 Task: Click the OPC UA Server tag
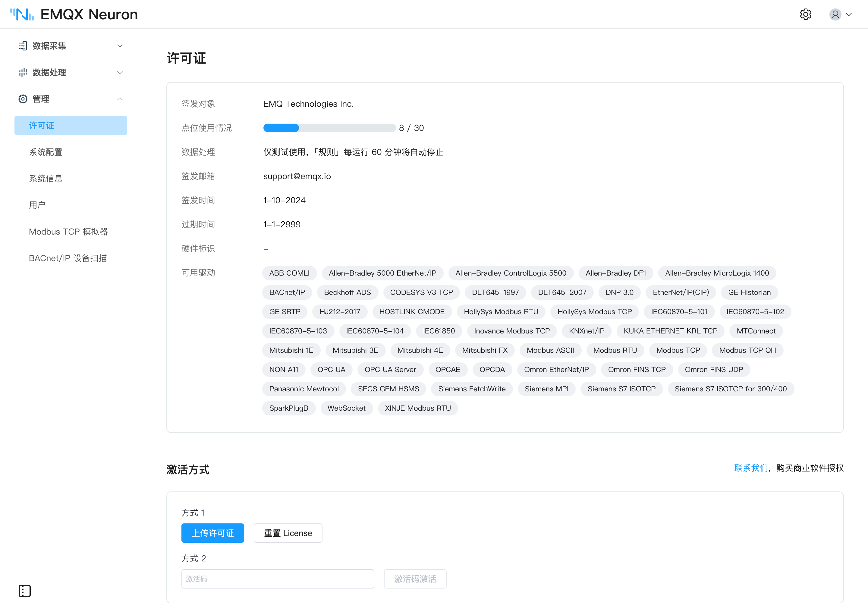(x=390, y=370)
